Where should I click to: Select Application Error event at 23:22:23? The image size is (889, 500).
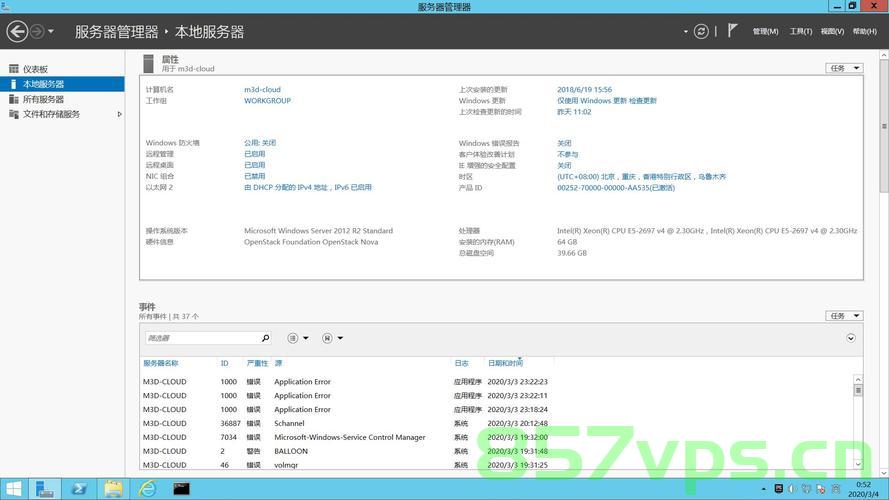496,382
